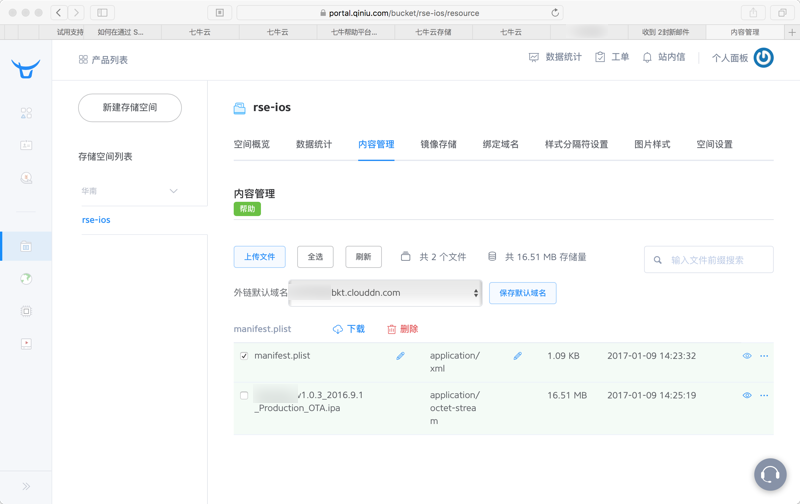This screenshot has width=800, height=504.
Task: Switch to 数据统计 tab
Action: (314, 144)
